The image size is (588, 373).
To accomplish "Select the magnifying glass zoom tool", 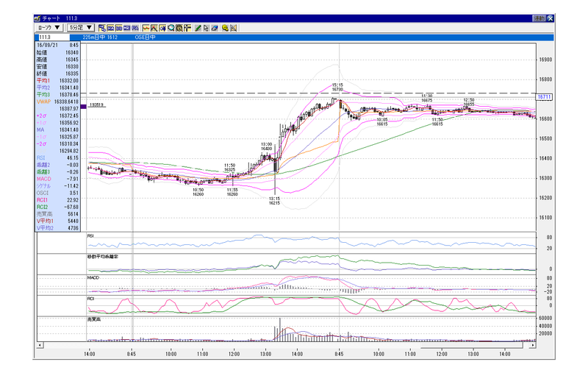I will point(171,28).
